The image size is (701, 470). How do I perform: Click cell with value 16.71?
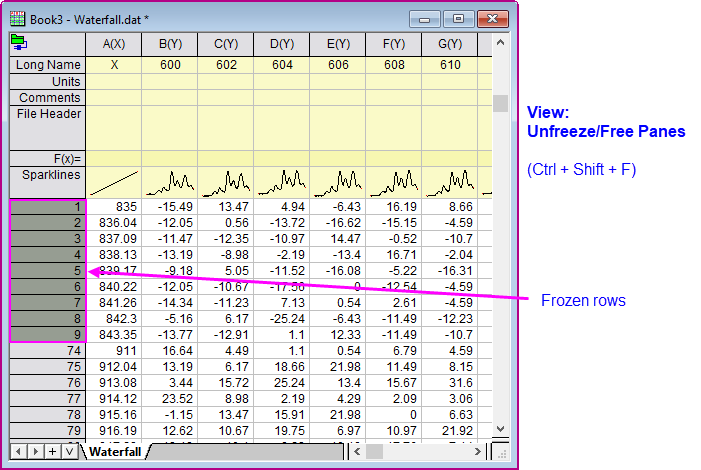point(393,255)
